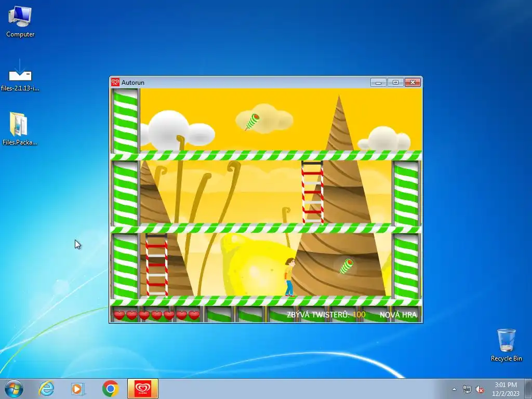Select the Files.Packa... folder desktop icon

(x=20, y=129)
